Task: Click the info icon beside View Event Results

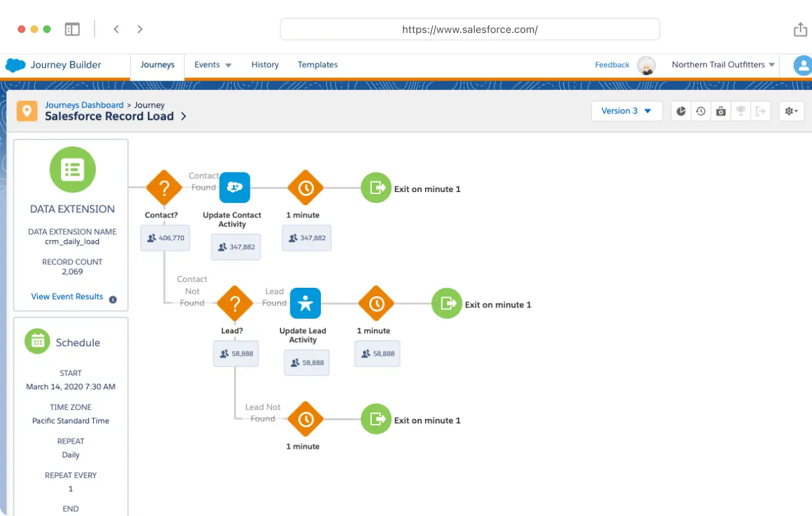Action: [x=113, y=300]
